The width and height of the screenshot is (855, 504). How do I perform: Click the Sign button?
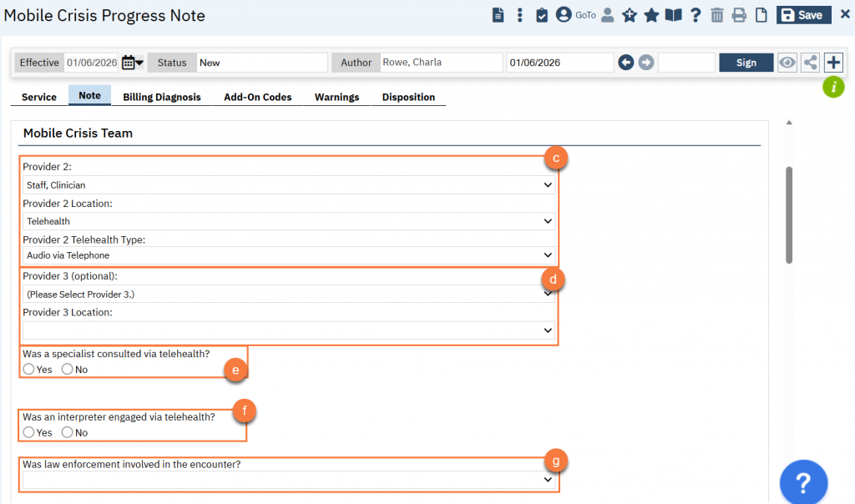click(x=746, y=63)
